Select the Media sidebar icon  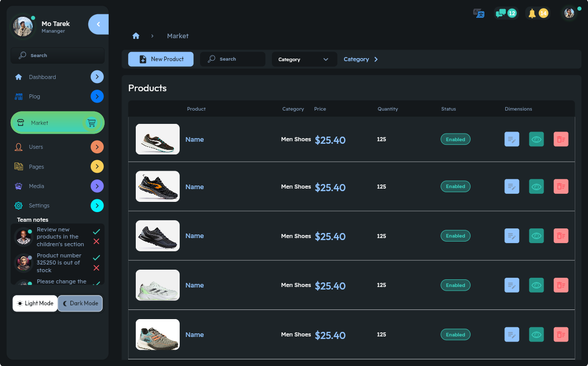pyautogui.click(x=18, y=186)
